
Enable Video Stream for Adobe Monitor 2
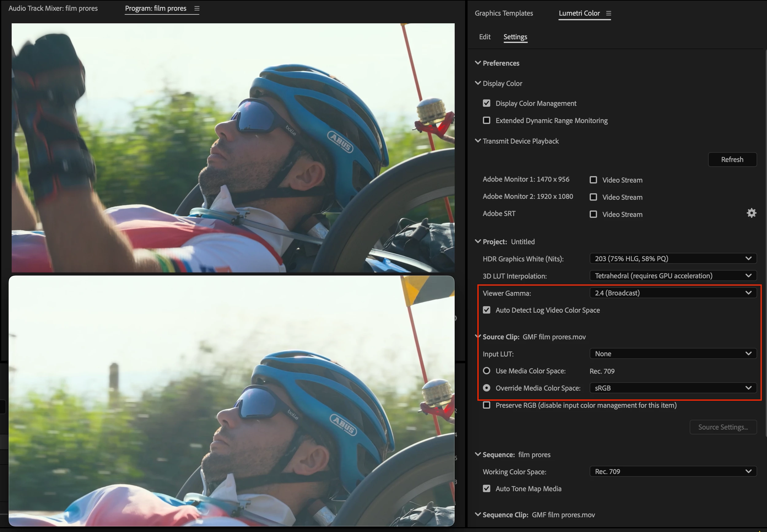coord(593,197)
